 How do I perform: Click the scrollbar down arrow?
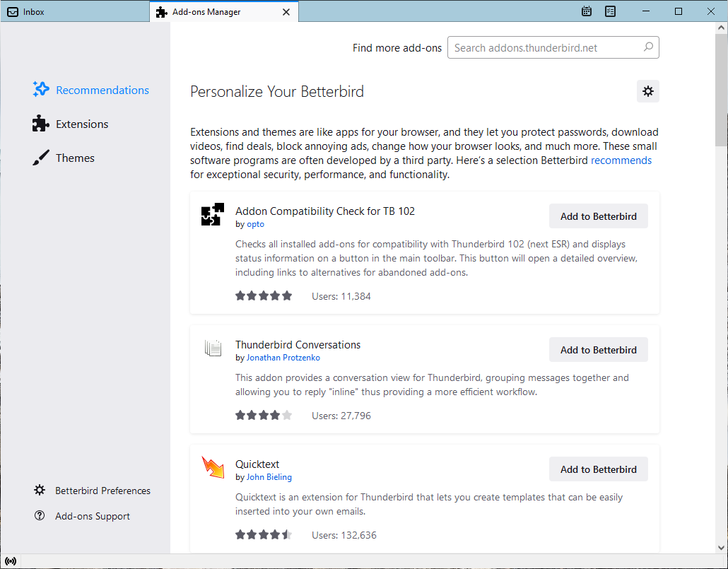pos(721,548)
